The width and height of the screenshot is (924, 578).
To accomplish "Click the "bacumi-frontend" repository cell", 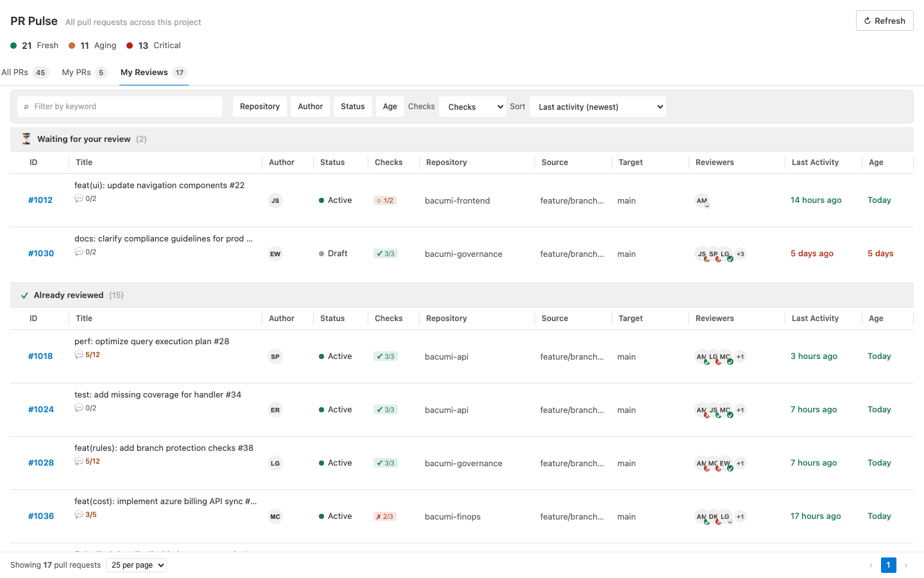I will [458, 201].
